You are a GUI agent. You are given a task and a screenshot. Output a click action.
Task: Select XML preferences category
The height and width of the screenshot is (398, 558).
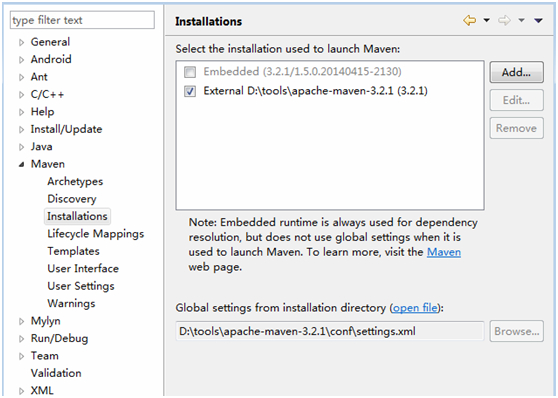42,391
